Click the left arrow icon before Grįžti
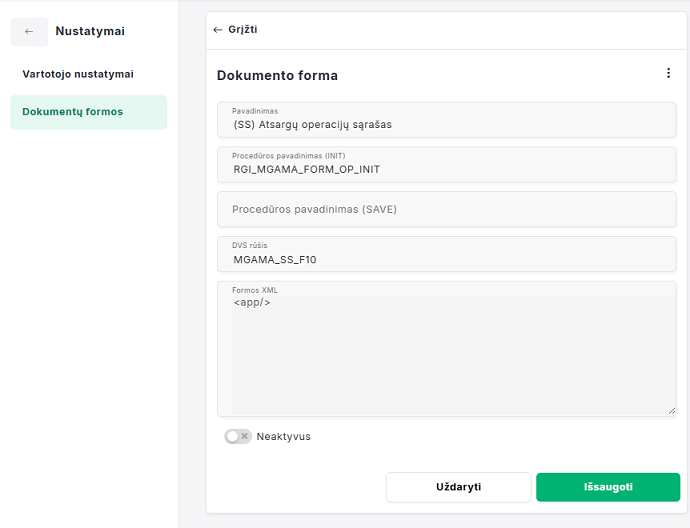690x528 pixels. click(218, 30)
